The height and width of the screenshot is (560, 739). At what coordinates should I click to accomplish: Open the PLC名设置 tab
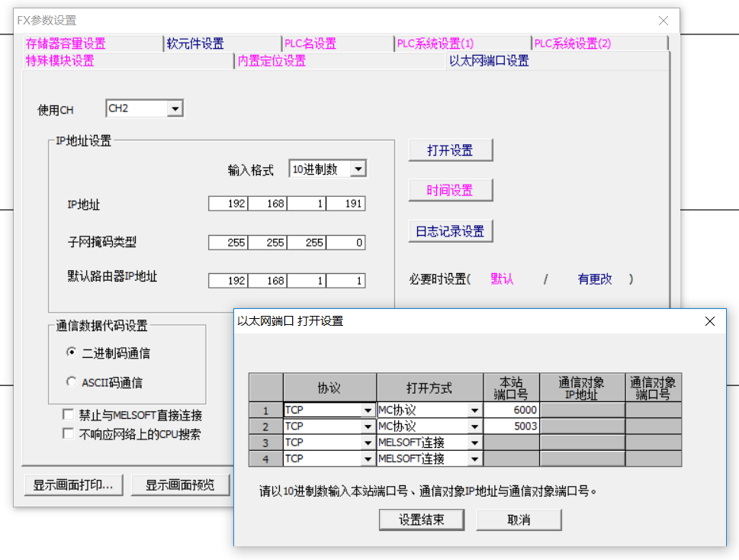[310, 44]
